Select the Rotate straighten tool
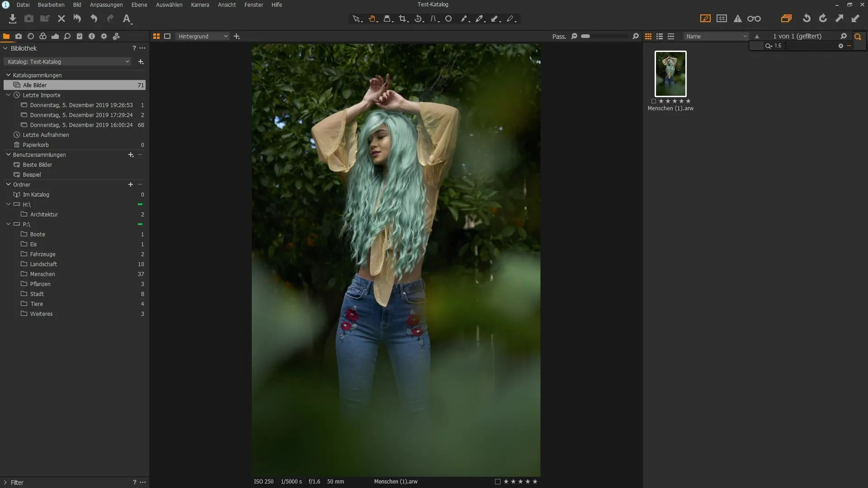This screenshot has height=488, width=868. (x=419, y=19)
